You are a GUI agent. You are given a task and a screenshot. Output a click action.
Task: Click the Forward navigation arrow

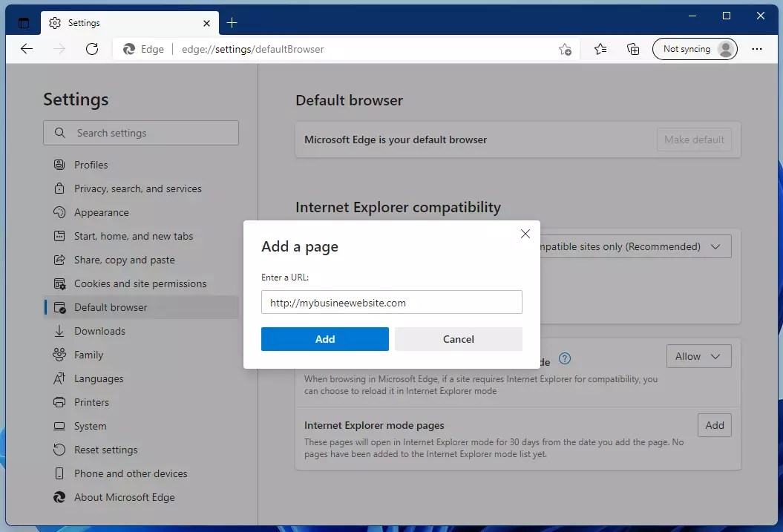pyautogui.click(x=59, y=49)
